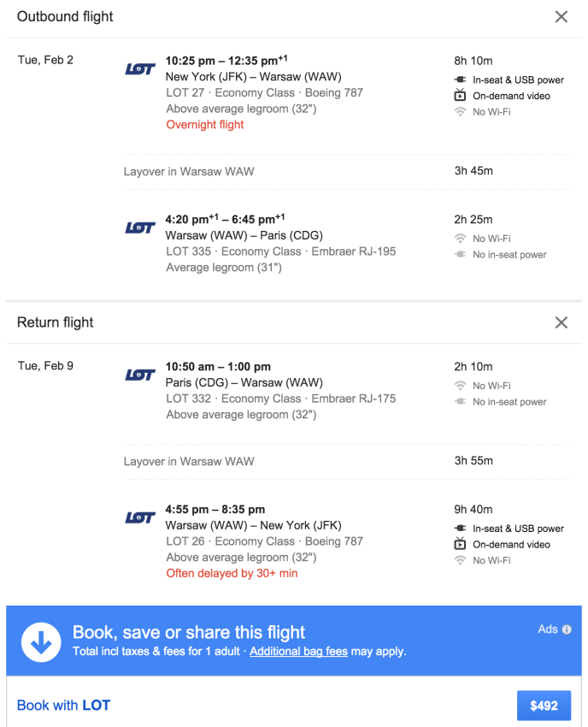Click the on-demand video icon for LOT 26
Viewport: 588px width, 727px height.
[x=460, y=544]
